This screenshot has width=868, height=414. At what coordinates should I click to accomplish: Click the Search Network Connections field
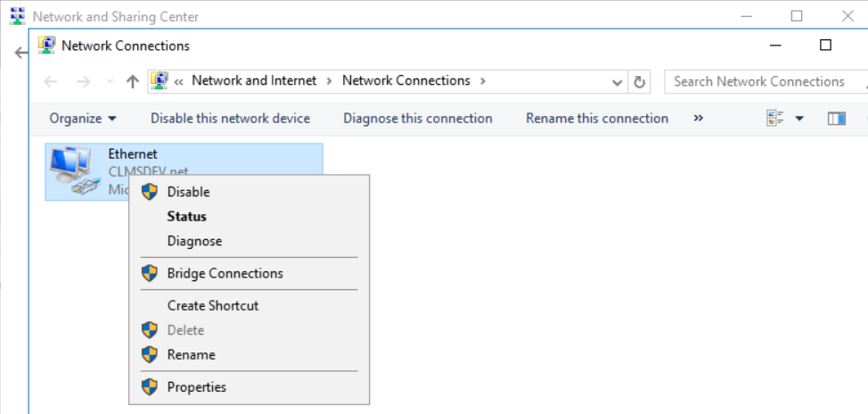tap(762, 81)
